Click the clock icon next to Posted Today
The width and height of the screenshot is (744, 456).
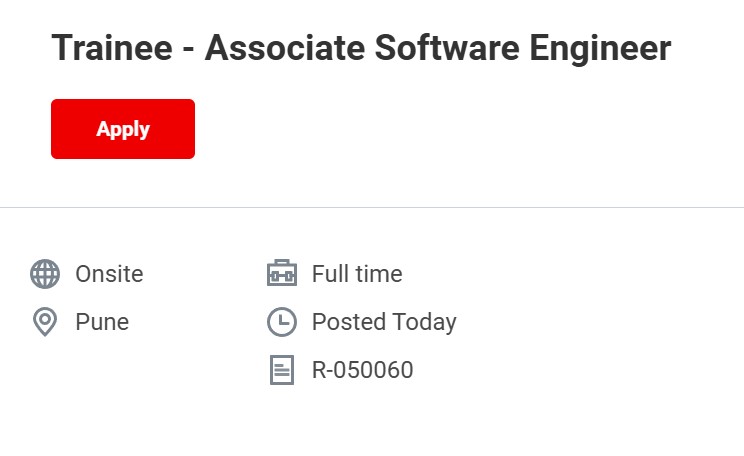pos(282,322)
